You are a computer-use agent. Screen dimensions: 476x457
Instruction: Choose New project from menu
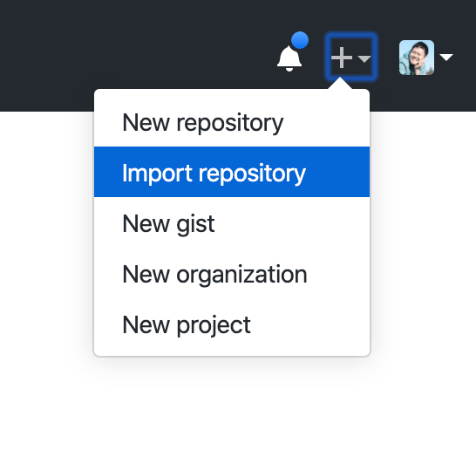coord(232,324)
